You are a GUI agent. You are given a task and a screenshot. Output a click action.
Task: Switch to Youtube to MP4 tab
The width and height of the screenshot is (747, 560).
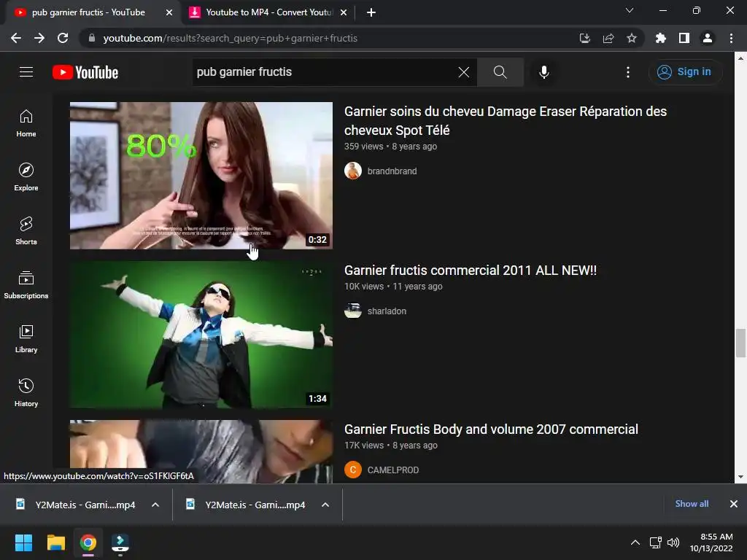point(269,12)
